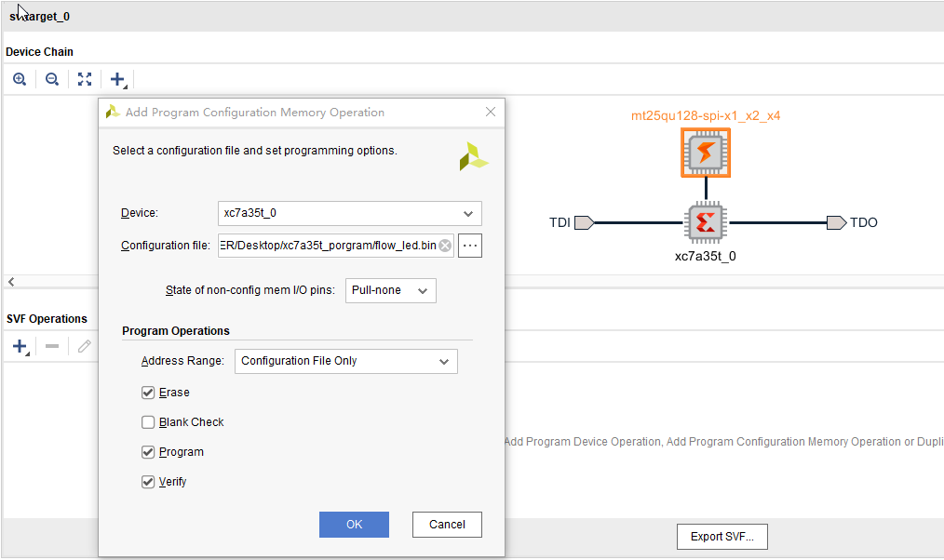The image size is (944, 560).
Task: Click the edit SVF operation pencil icon
Action: [x=85, y=346]
